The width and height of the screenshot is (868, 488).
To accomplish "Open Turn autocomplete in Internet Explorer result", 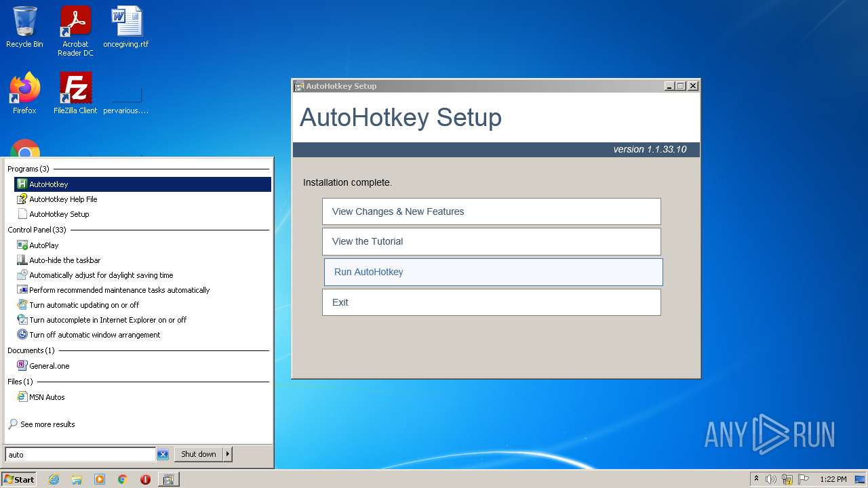I will click(x=142, y=320).
